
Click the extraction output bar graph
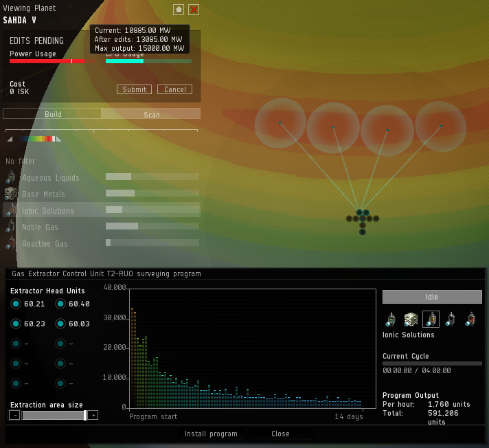pos(252,348)
